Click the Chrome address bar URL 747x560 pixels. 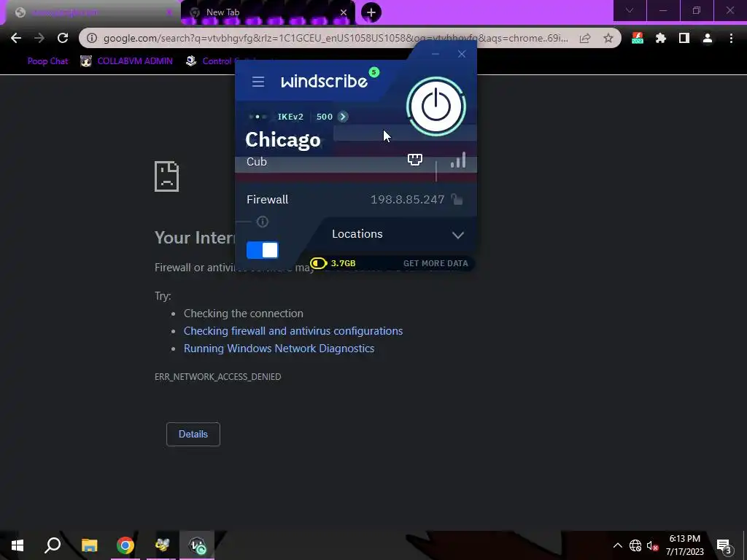click(336, 38)
